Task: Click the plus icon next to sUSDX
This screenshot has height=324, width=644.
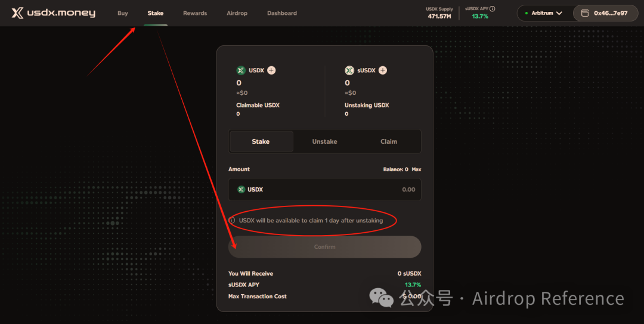Action: point(383,70)
